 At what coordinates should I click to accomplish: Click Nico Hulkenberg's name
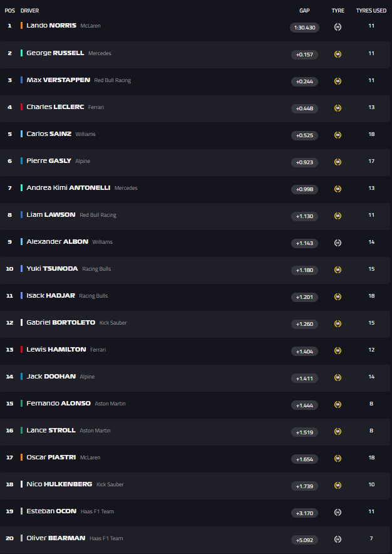tap(59, 484)
